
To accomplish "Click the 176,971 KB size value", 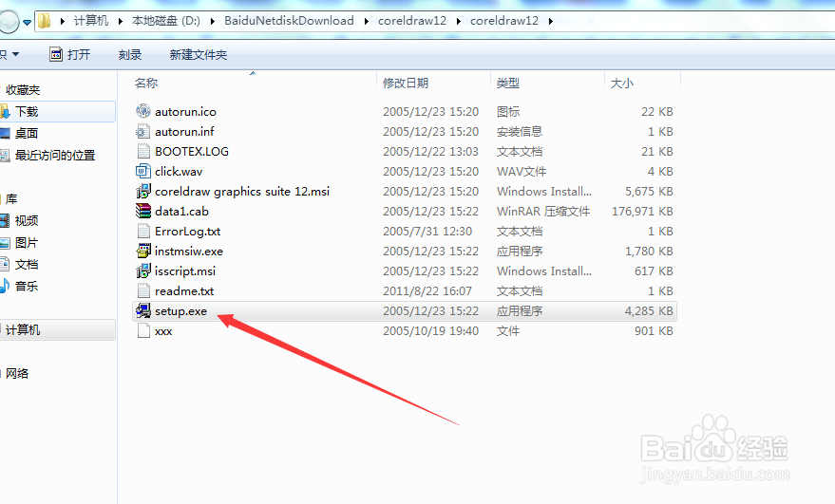I will pyautogui.click(x=642, y=212).
